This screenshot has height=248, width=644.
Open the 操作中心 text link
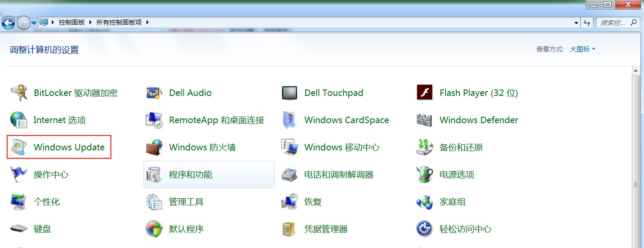[x=51, y=175]
